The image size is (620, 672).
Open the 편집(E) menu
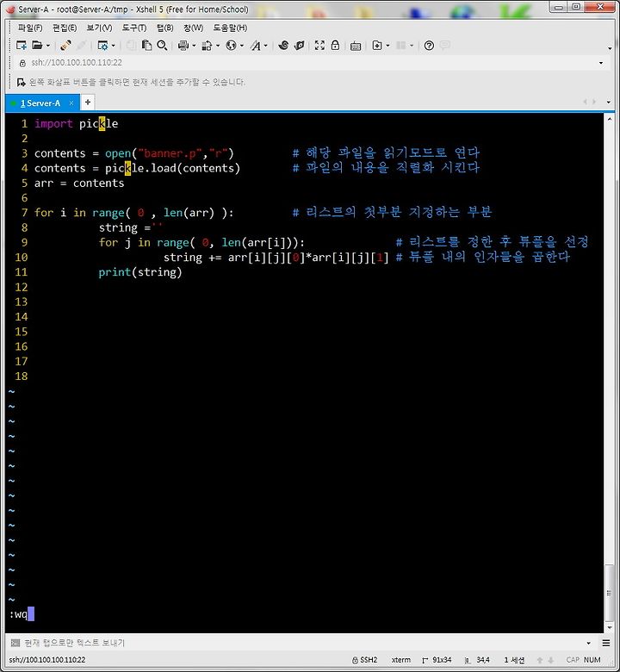coord(65,28)
